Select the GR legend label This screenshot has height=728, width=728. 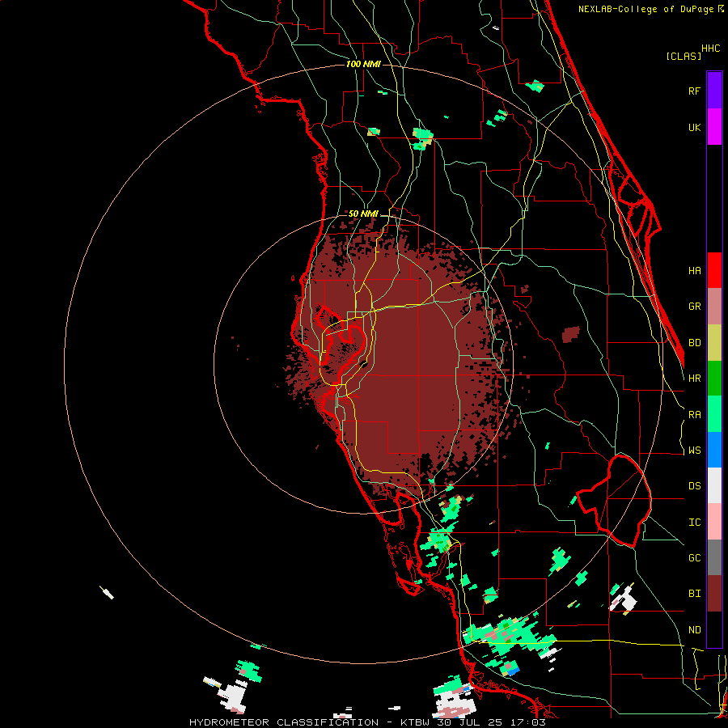point(694,307)
